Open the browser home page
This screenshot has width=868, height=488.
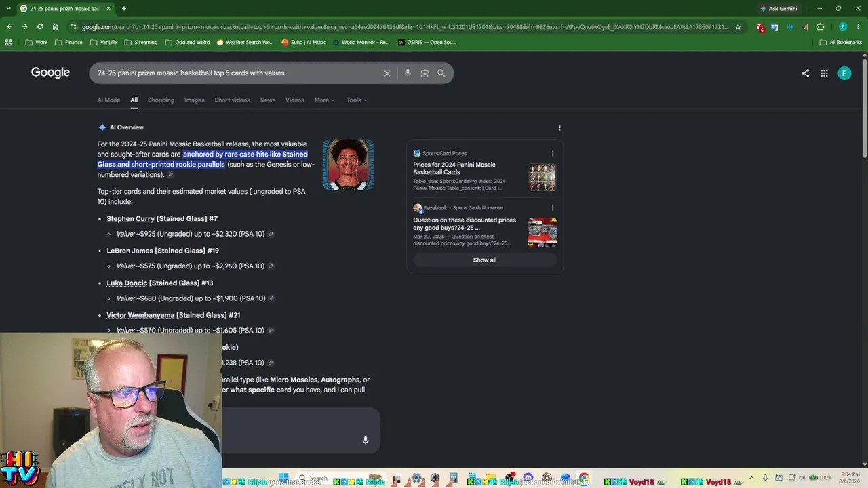[x=56, y=27]
